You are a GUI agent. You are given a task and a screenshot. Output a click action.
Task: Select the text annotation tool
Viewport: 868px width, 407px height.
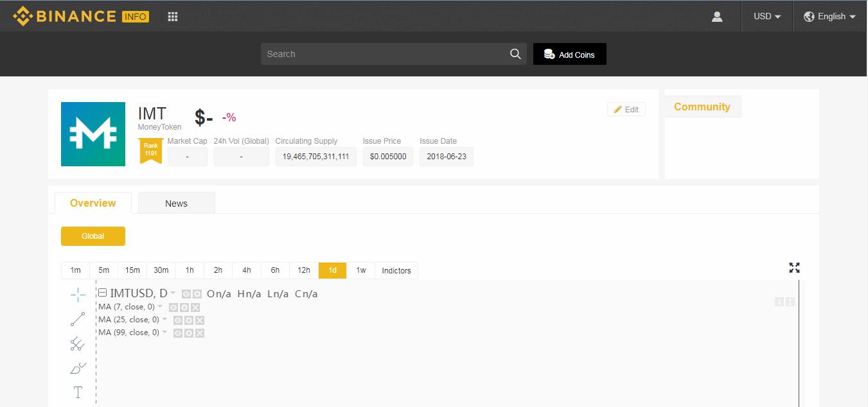click(x=77, y=392)
